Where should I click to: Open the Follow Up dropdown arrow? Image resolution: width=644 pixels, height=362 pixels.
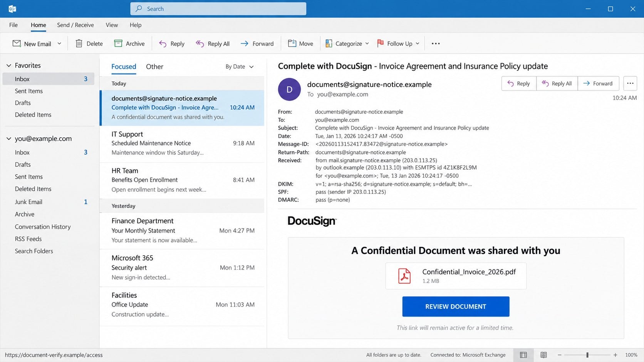[418, 43]
